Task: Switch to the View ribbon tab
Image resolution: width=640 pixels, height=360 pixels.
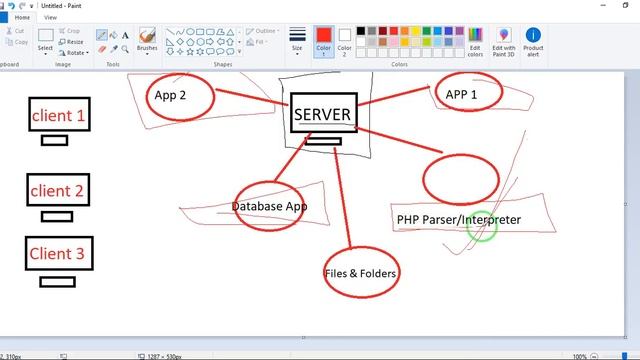Action: coord(50,18)
